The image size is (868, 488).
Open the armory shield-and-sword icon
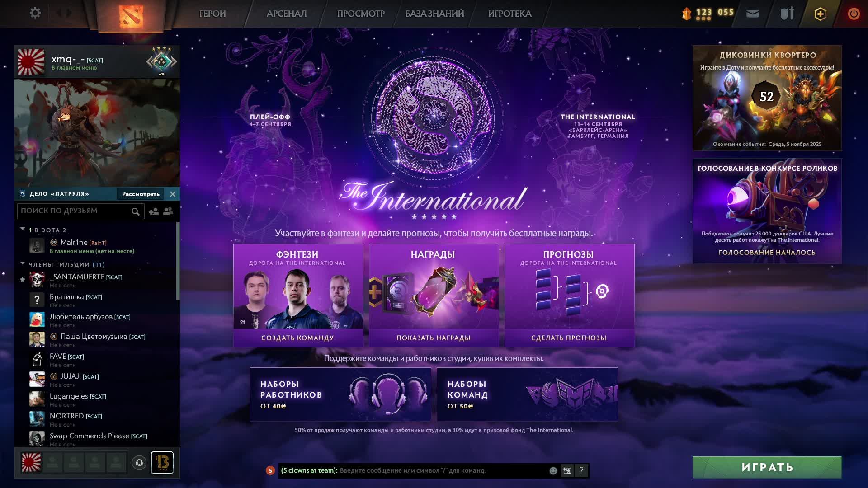coord(787,14)
